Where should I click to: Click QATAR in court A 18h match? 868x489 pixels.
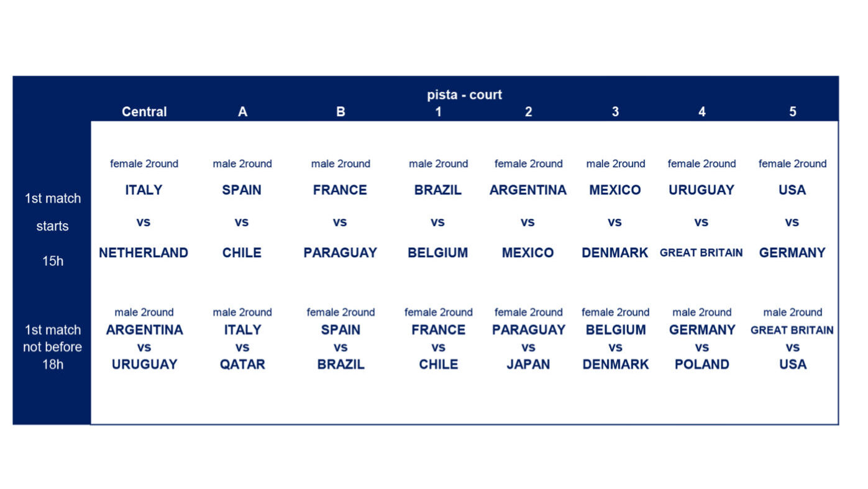(242, 365)
